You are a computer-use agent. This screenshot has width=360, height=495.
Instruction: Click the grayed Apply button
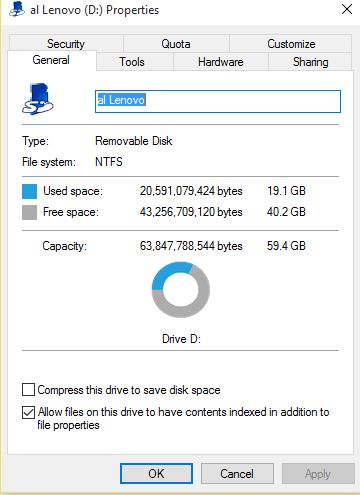pyautogui.click(x=318, y=473)
